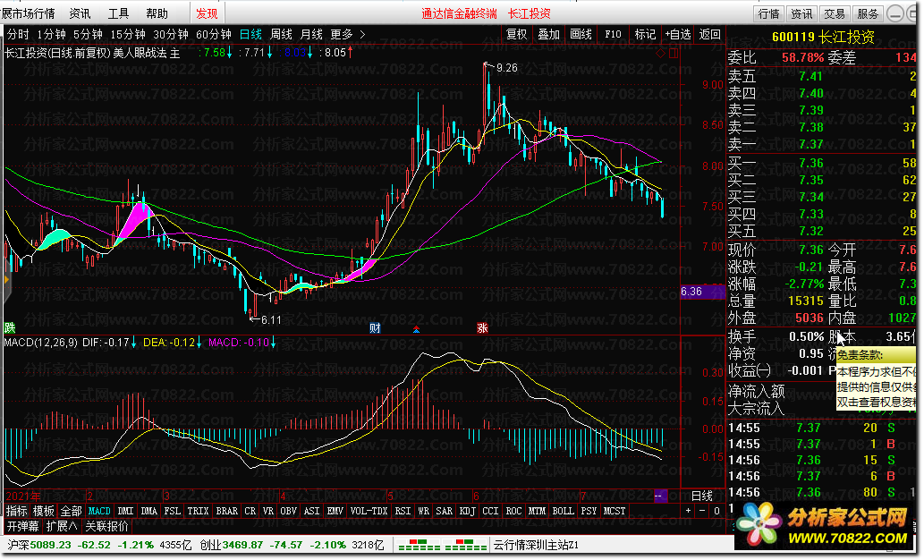Select the TRIX indicator tab

198,511
